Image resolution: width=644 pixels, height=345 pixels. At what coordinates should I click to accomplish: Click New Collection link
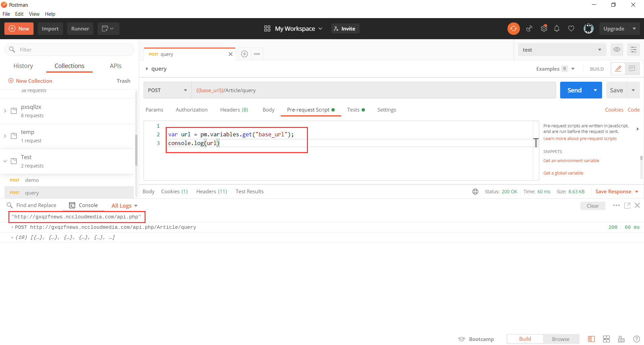(30, 81)
